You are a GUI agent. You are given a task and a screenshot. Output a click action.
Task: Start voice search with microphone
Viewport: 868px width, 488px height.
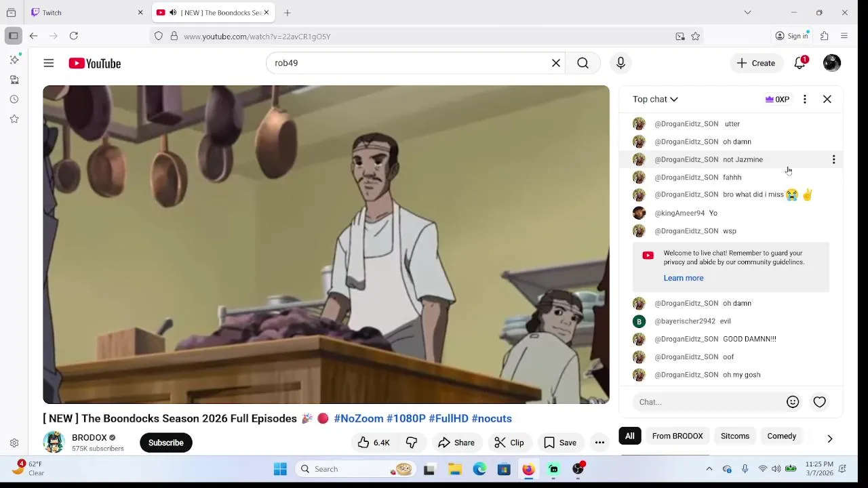pyautogui.click(x=620, y=63)
